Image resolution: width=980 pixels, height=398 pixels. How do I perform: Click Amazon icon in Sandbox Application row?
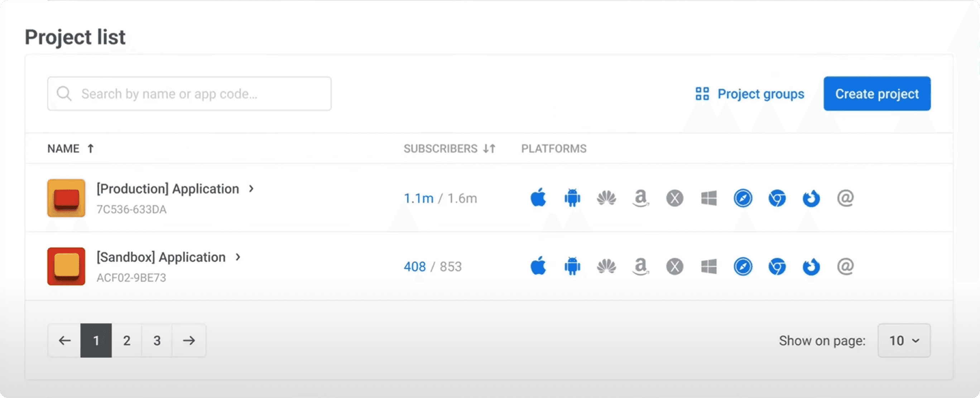point(641,266)
